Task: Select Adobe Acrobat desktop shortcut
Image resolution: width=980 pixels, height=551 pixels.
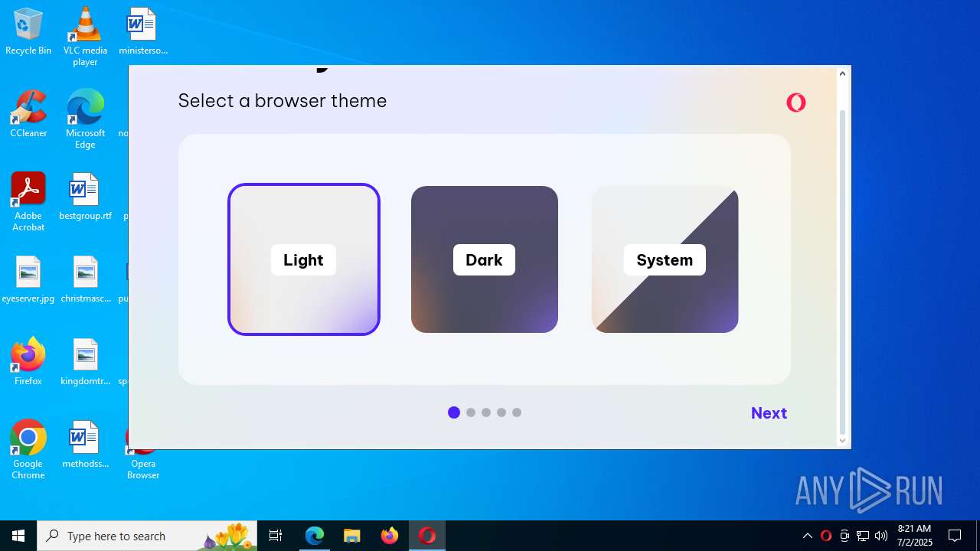Action: (28, 201)
